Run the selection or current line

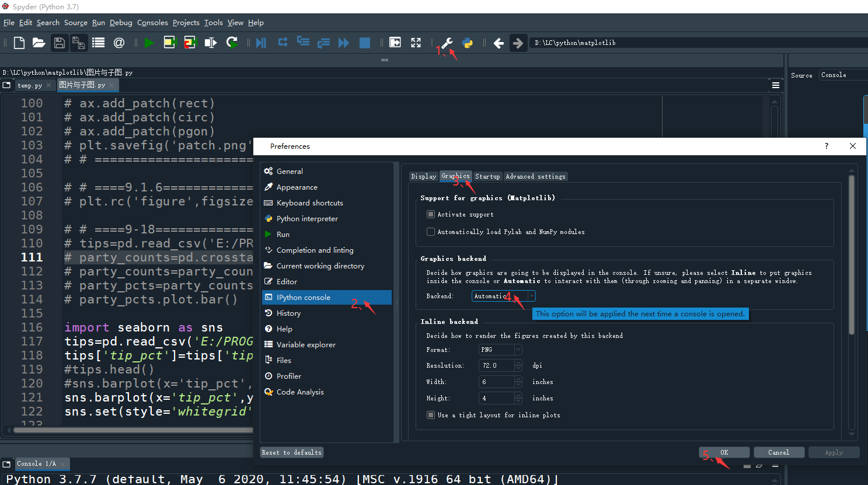tap(211, 43)
